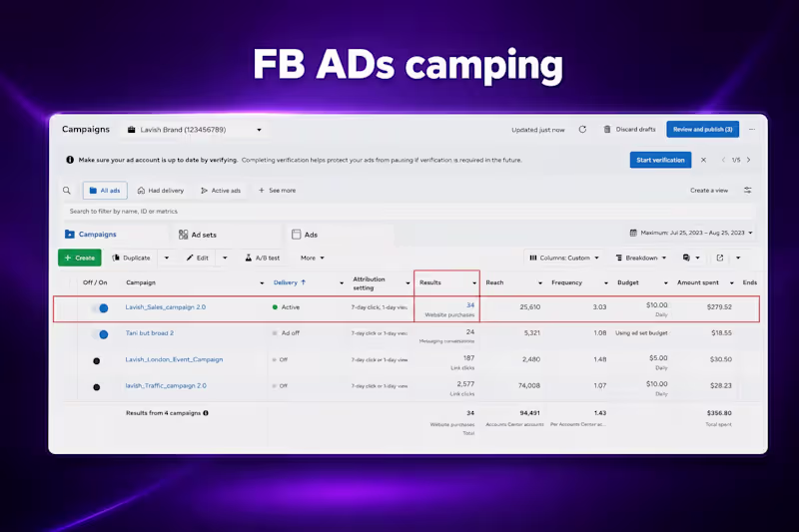Toggle off Tani but broad 2 campaign
This screenshot has height=532, width=799.
click(100, 334)
